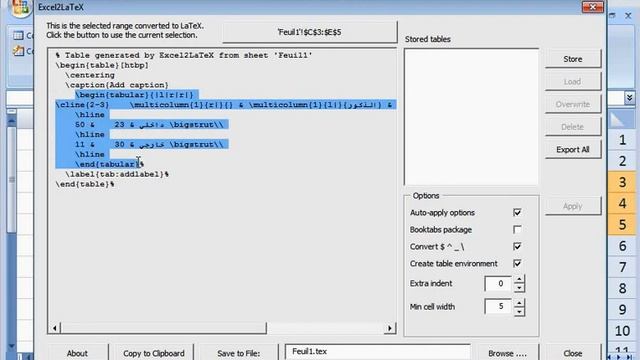Click left arrow of code horizontal scrollbar

coord(55,328)
